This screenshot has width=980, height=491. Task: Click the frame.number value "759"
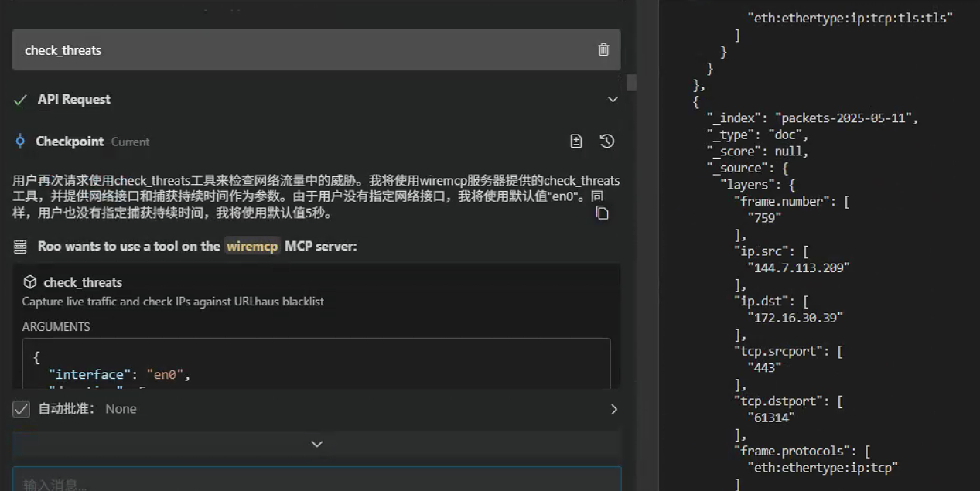point(766,218)
